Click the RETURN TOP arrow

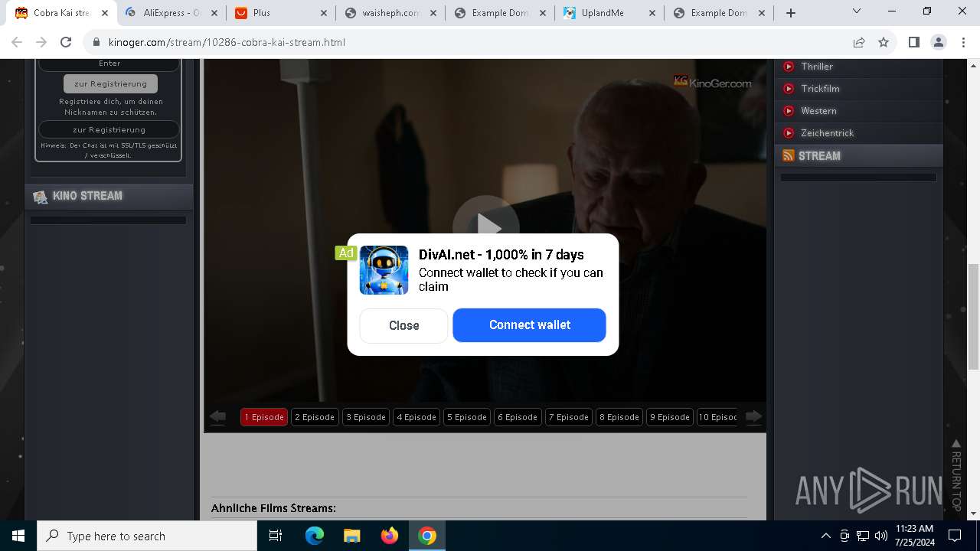point(955,444)
